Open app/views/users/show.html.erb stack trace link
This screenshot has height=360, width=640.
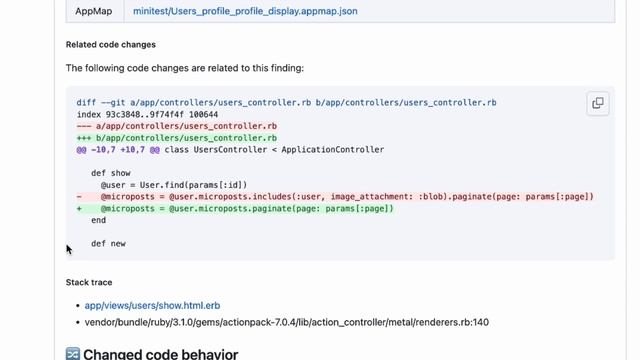click(x=152, y=305)
